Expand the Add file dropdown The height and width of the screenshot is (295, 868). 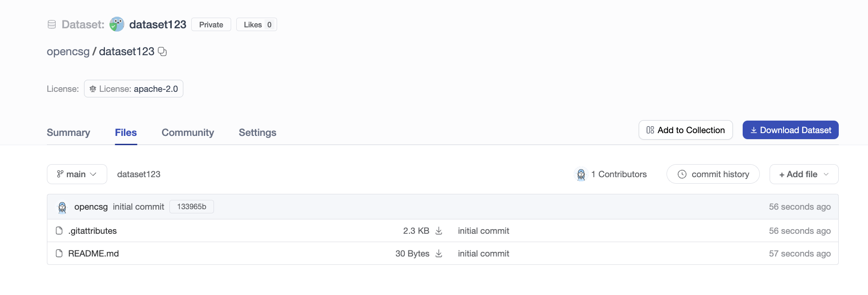pyautogui.click(x=803, y=174)
